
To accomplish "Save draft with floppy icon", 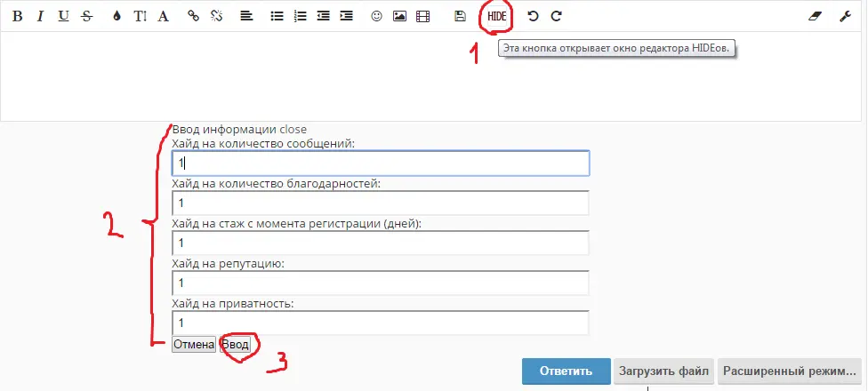I will (460, 16).
